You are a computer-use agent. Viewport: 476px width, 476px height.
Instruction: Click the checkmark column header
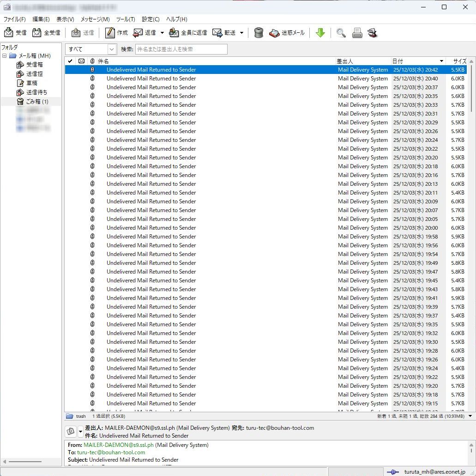pos(70,61)
